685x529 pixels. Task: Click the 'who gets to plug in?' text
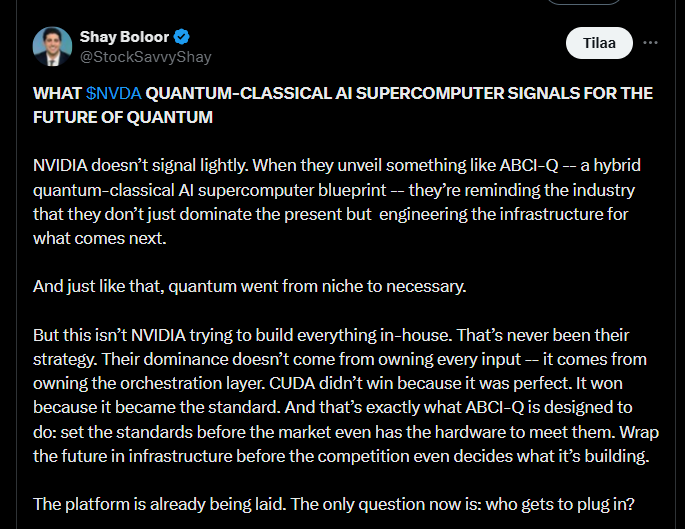[x=560, y=505]
